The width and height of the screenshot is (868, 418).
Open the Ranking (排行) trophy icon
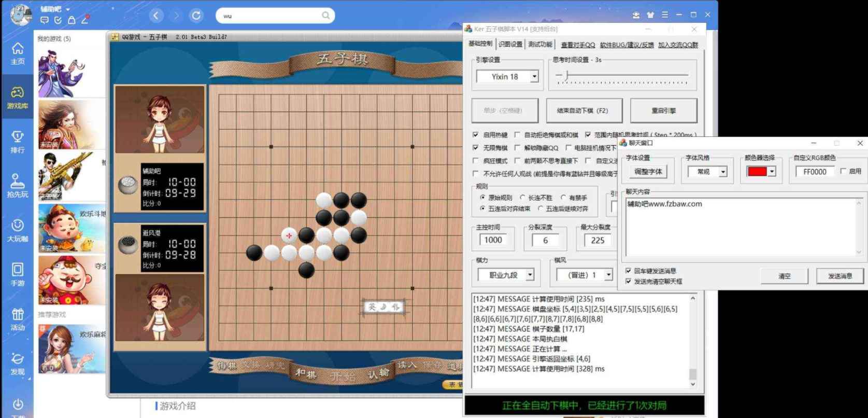coord(18,142)
